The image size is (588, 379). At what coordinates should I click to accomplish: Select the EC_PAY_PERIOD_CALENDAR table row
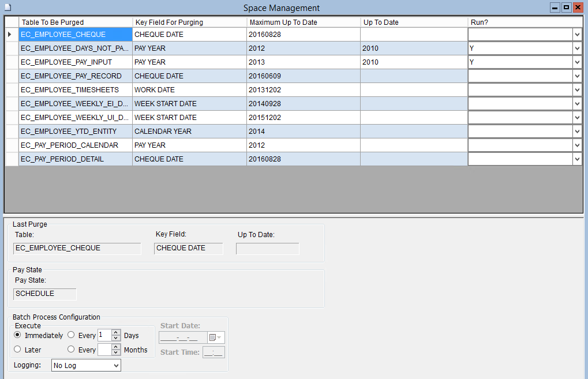(75, 145)
